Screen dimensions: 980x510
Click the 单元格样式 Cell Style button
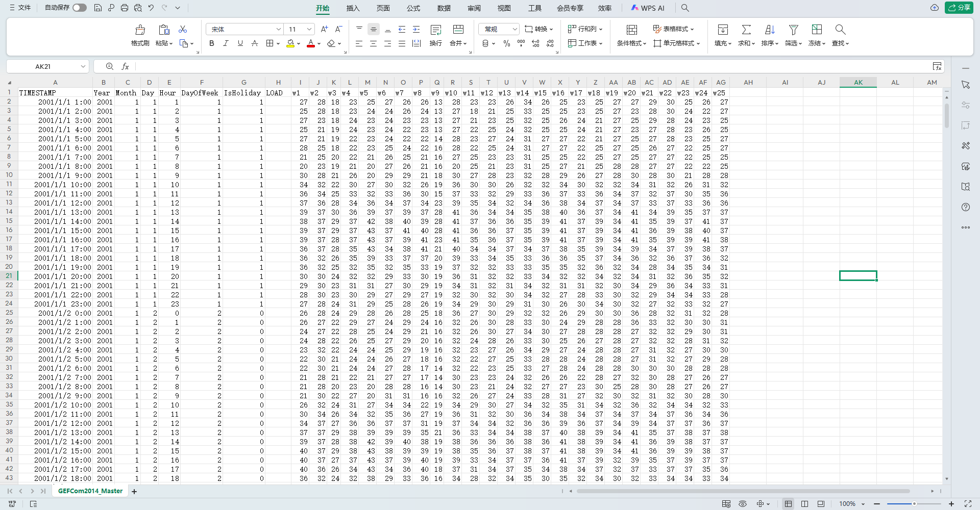(677, 43)
